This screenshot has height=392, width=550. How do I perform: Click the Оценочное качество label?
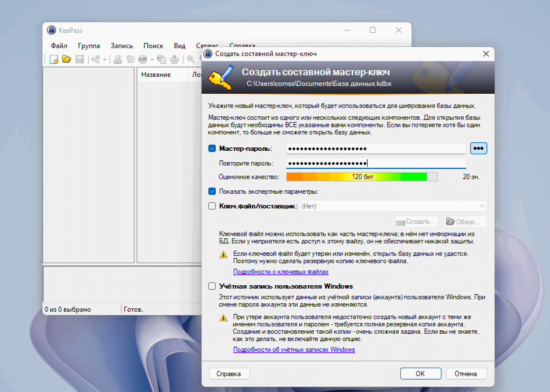click(x=249, y=177)
